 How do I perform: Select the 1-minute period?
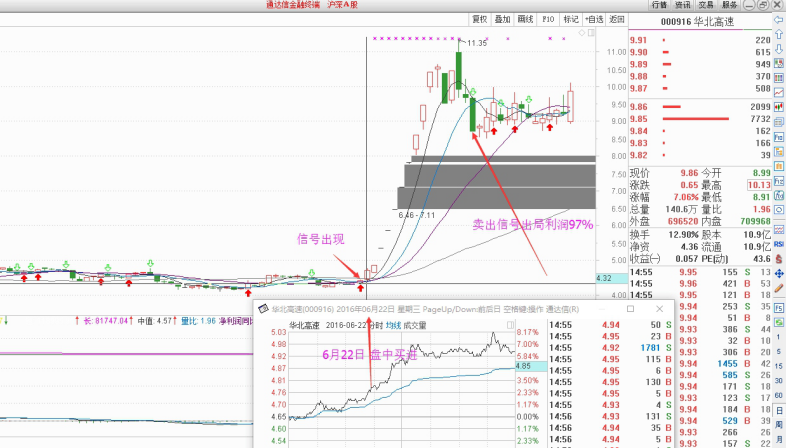[x=779, y=337]
